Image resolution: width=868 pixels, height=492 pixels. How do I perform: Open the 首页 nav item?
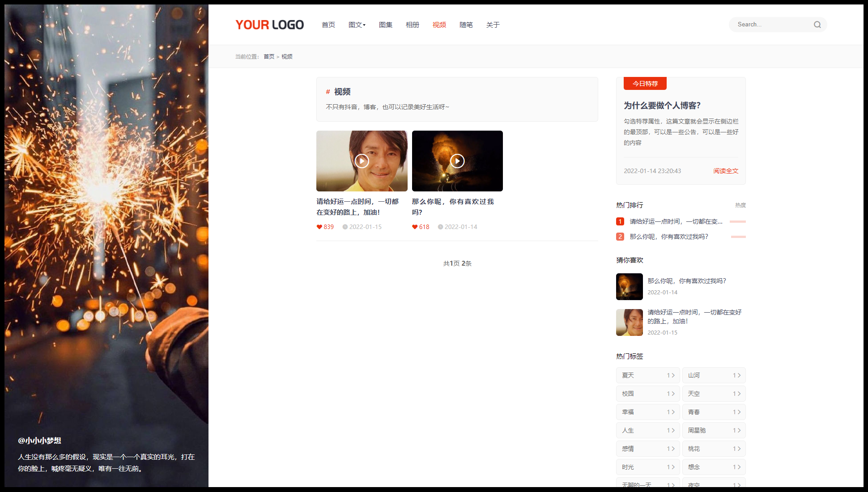click(x=328, y=25)
